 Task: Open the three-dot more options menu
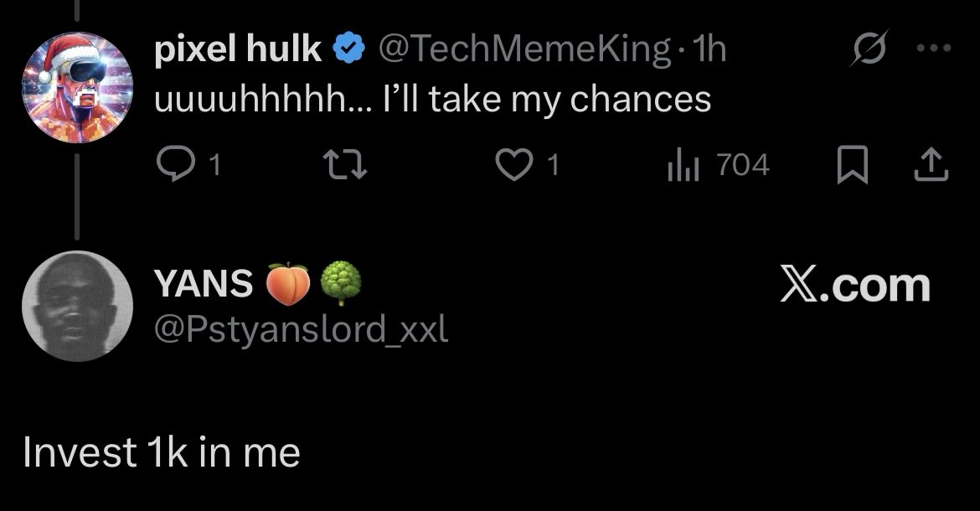934,49
